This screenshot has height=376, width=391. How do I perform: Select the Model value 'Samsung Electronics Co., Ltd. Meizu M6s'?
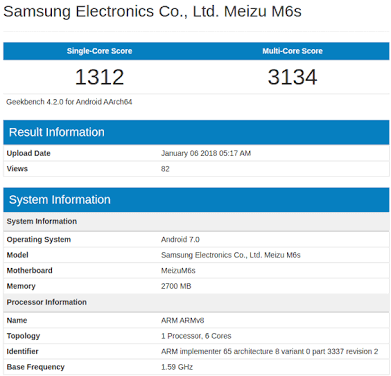click(231, 255)
